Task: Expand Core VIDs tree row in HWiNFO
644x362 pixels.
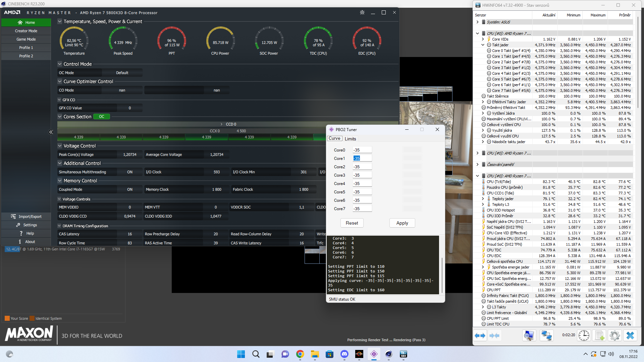Action: coord(483,39)
